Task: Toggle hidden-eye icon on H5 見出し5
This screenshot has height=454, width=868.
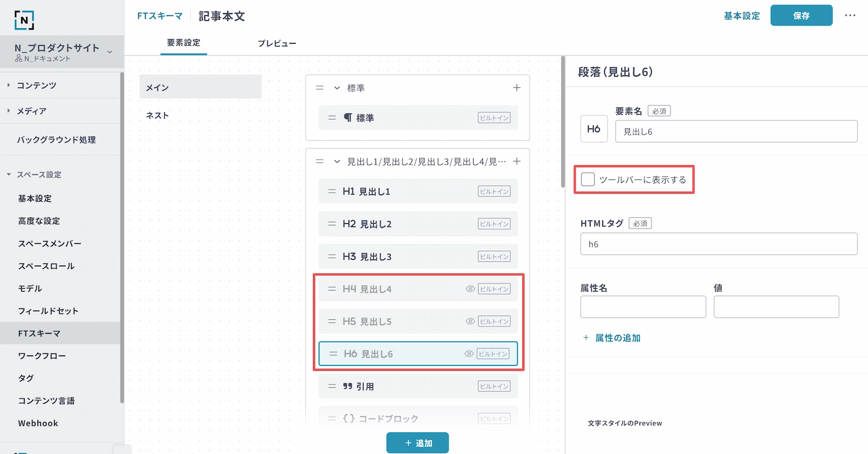Action: [x=470, y=321]
